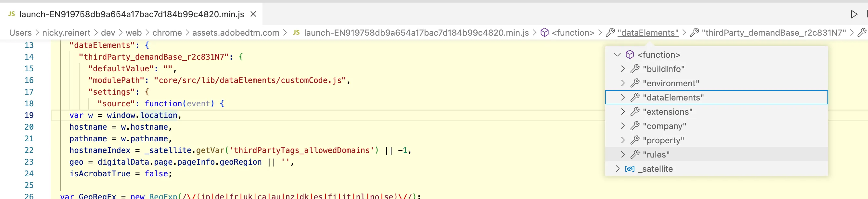Select "extensions" in the outline dropdown

668,112
